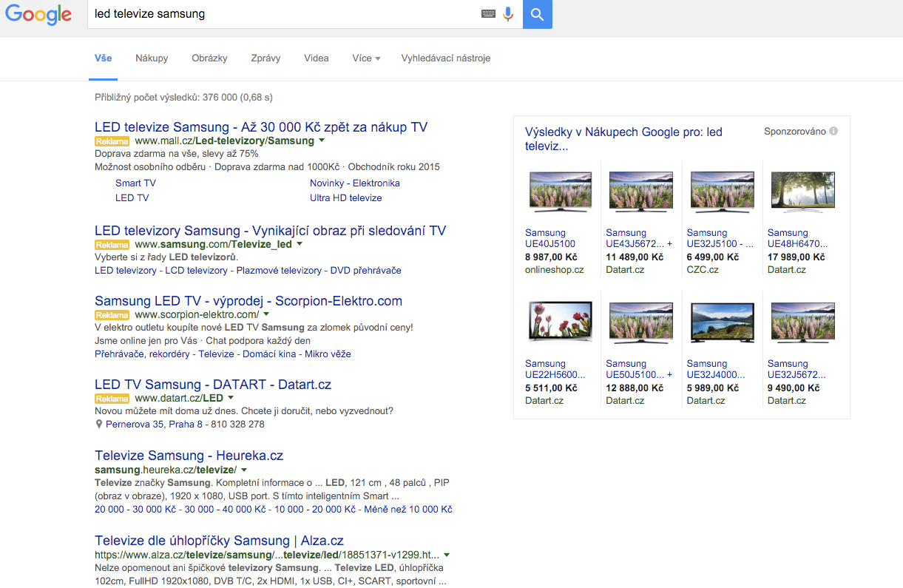The height and width of the screenshot is (588, 903).
Task: Switch to the Nákupy tab
Action: point(152,58)
